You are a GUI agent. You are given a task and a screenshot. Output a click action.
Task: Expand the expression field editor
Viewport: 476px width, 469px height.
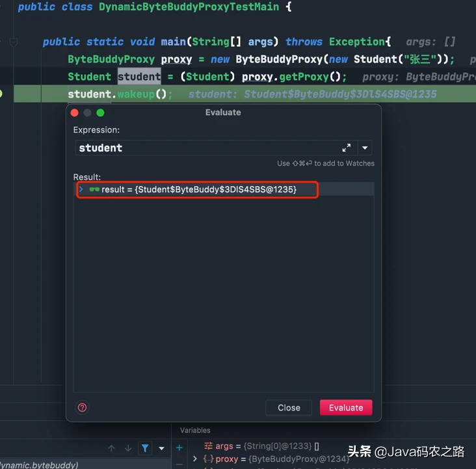point(347,148)
